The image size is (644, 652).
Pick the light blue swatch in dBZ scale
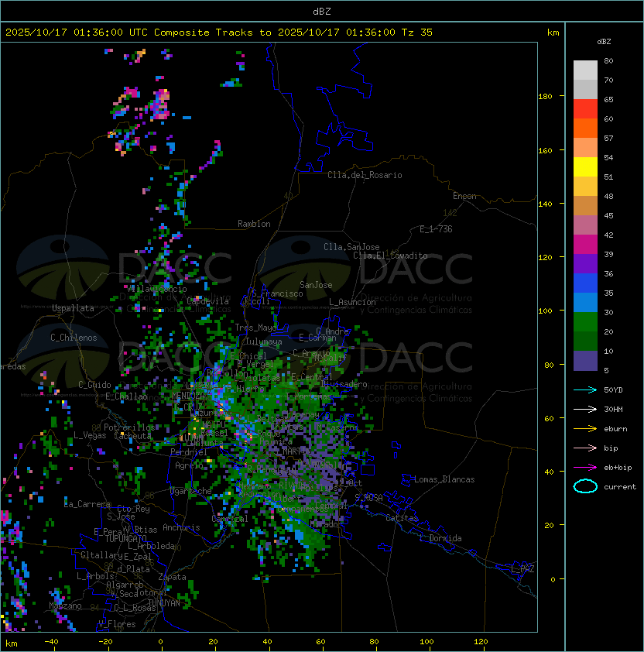coord(585,303)
